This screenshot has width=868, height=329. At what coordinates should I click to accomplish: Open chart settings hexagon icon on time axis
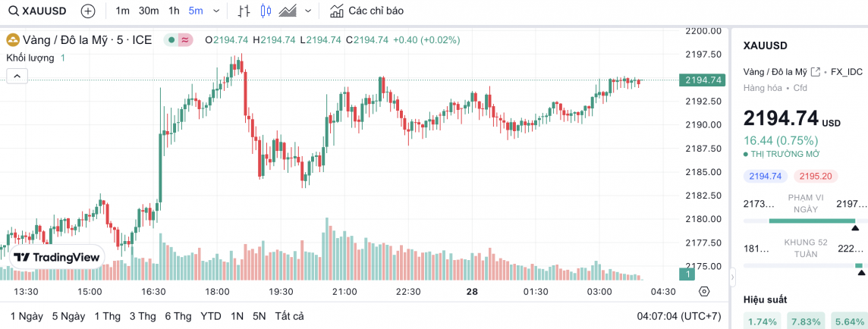704,292
